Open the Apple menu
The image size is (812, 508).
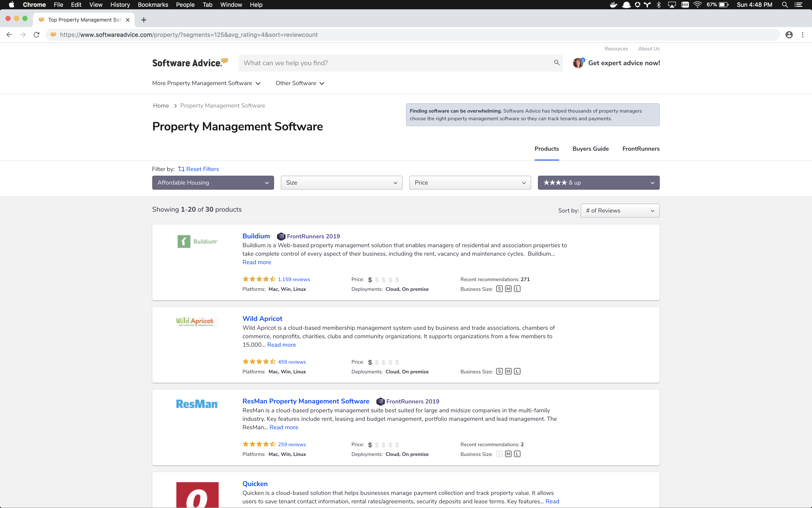click(11, 5)
